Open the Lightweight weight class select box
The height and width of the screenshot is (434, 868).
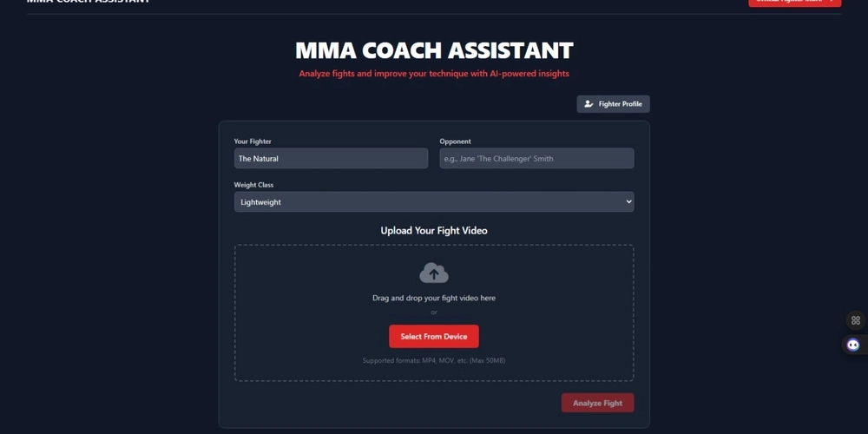pos(434,202)
